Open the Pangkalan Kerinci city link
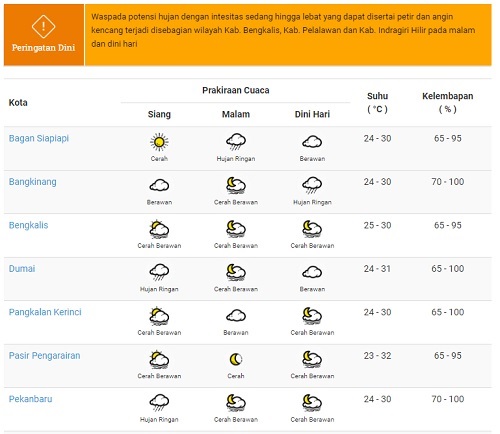Image resolution: width=500 pixels, height=434 pixels. (x=45, y=312)
